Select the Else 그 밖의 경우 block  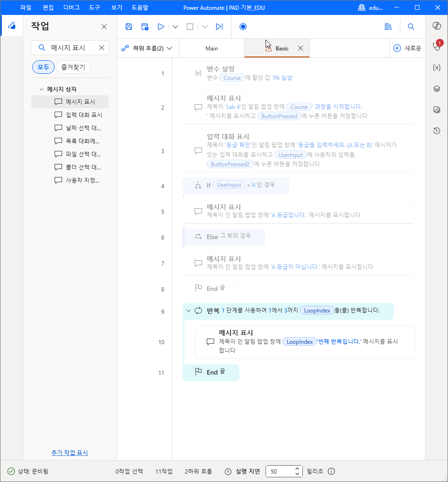[x=224, y=237]
